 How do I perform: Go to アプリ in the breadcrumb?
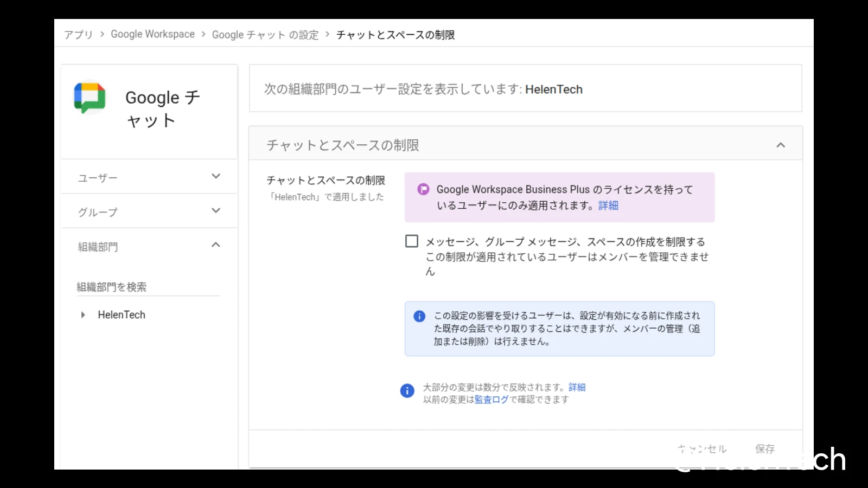pyautogui.click(x=79, y=35)
